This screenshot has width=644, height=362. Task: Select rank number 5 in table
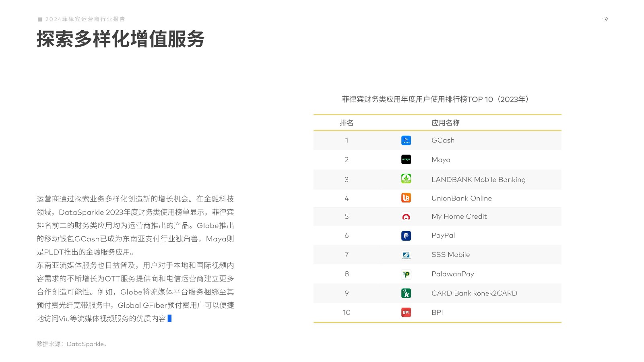[347, 217]
